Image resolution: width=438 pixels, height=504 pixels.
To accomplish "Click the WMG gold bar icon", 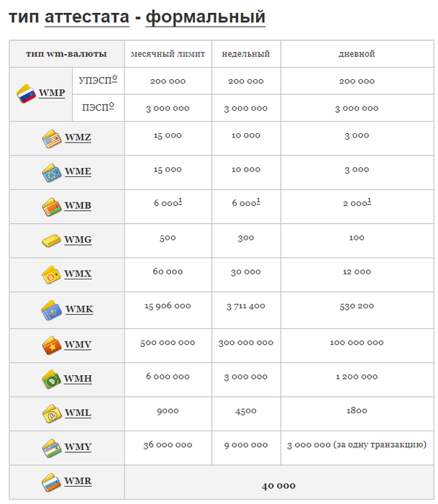I will [x=51, y=240].
